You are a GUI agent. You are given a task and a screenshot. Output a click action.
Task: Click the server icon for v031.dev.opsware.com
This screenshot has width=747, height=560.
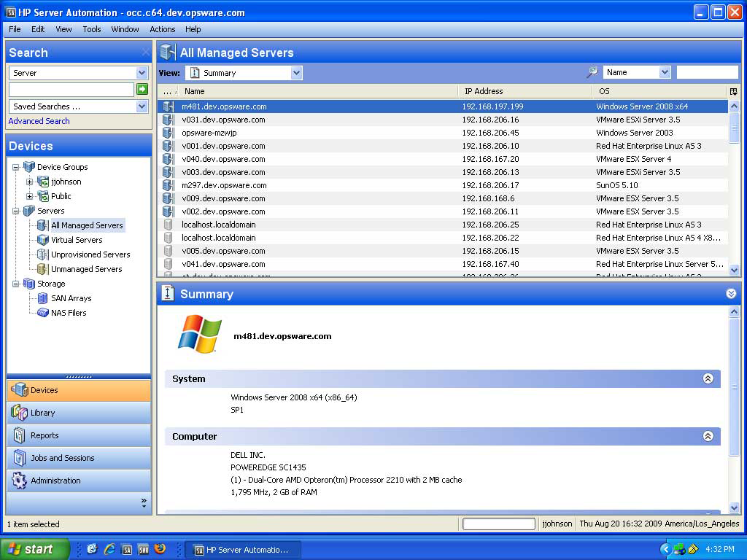(169, 120)
